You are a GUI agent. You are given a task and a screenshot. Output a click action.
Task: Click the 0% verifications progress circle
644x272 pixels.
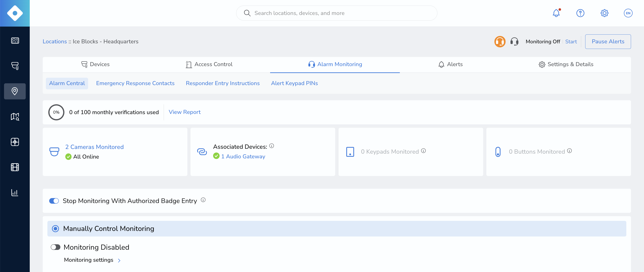tap(56, 112)
